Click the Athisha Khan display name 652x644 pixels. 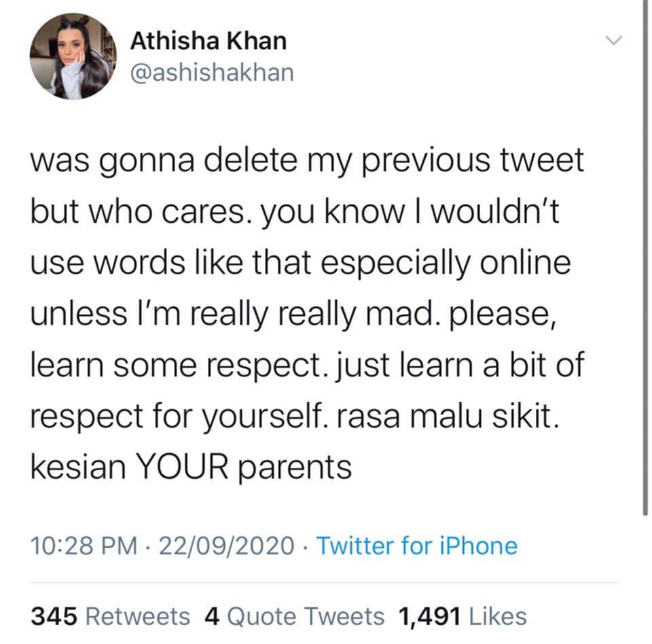[x=208, y=41]
